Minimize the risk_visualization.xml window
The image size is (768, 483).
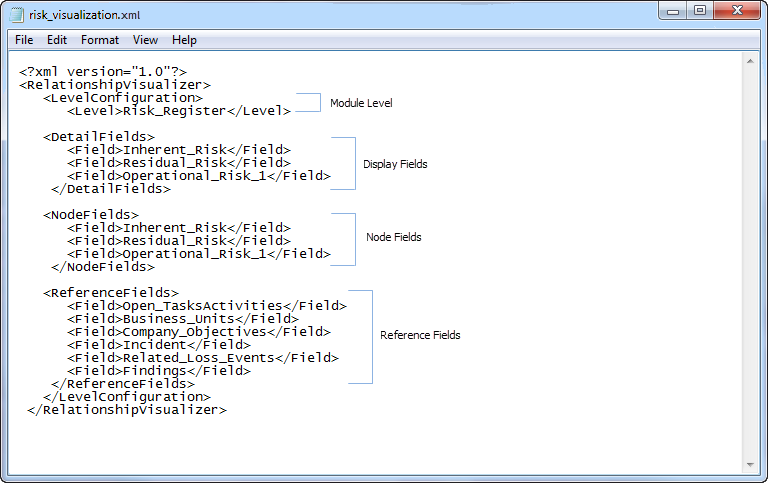[x=673, y=11]
